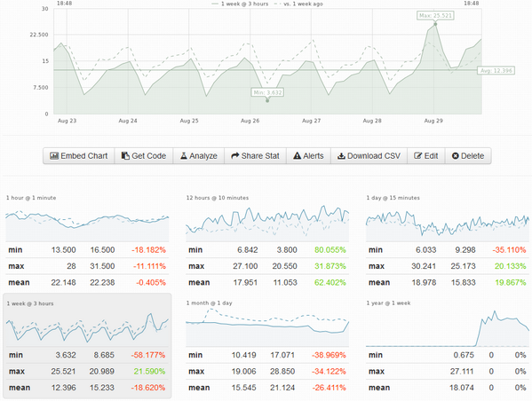Click the '1 day @ 15 minutes' heading
The width and height of the screenshot is (532, 401).
click(x=393, y=198)
